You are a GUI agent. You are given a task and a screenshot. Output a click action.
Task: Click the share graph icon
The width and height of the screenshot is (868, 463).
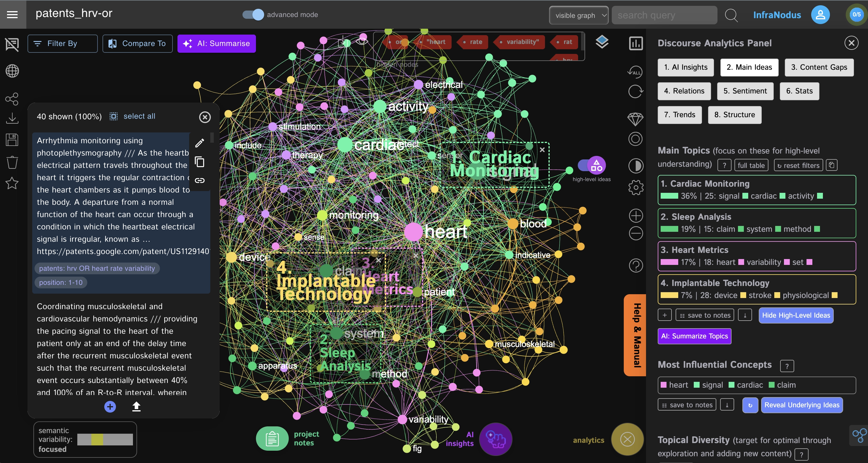click(x=12, y=99)
